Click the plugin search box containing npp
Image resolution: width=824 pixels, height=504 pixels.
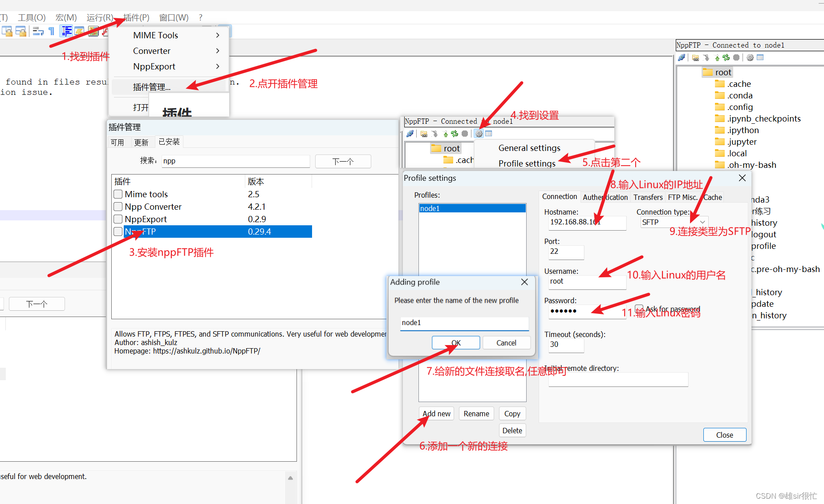235,161
